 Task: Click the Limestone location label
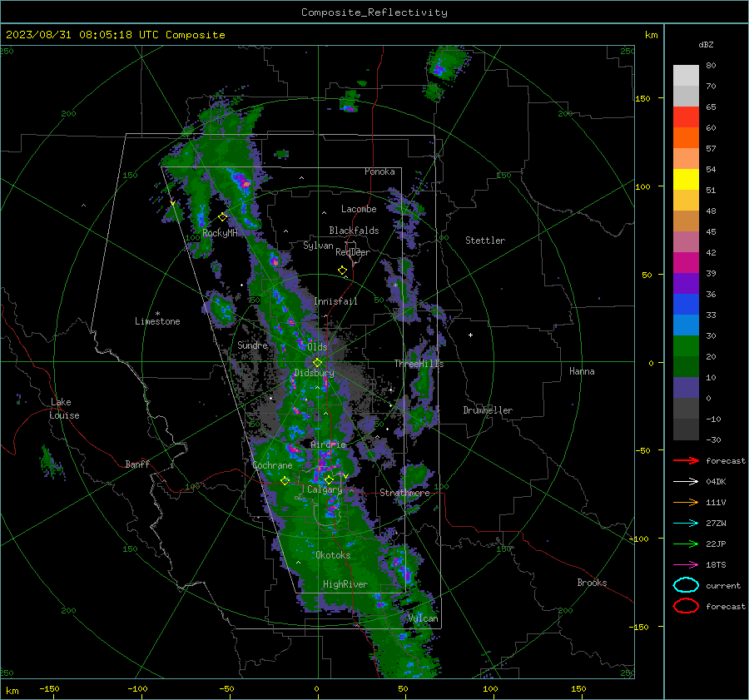click(157, 321)
